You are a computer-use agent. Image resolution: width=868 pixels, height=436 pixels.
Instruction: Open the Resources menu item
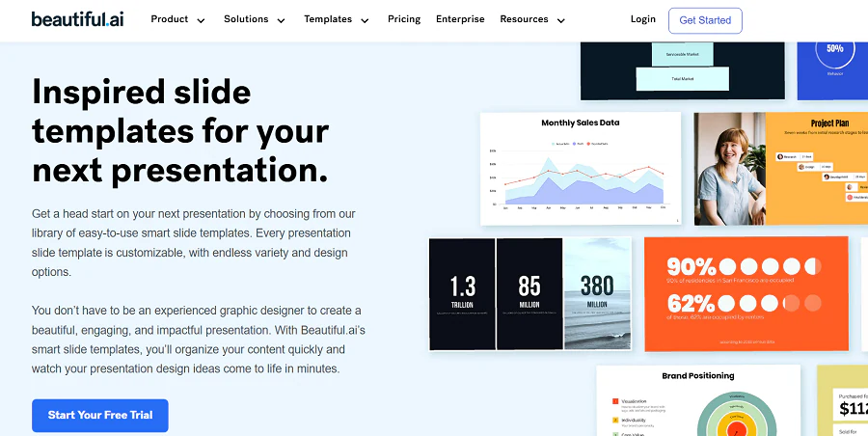point(524,19)
